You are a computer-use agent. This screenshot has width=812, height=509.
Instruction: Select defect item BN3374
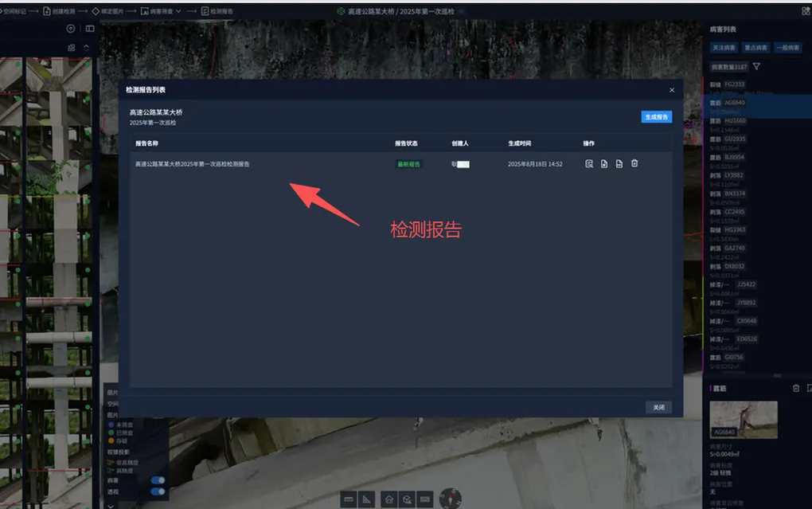pyautogui.click(x=735, y=194)
